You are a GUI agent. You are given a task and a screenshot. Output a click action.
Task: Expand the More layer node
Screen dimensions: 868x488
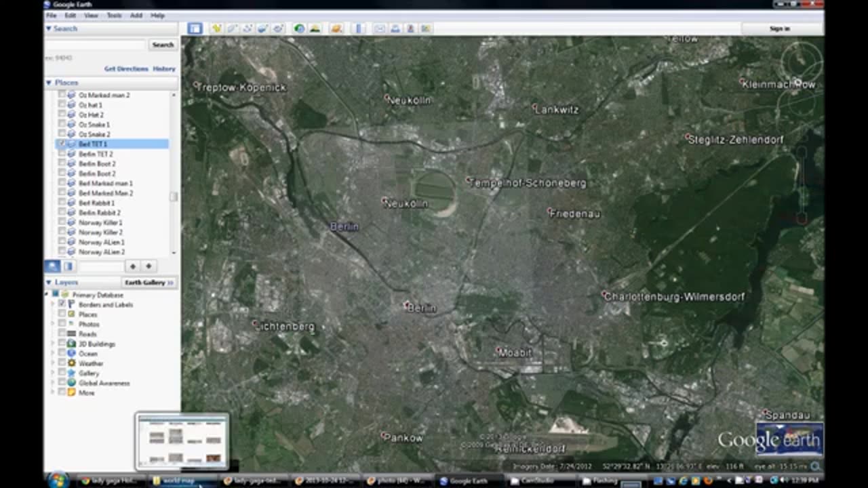(54, 392)
